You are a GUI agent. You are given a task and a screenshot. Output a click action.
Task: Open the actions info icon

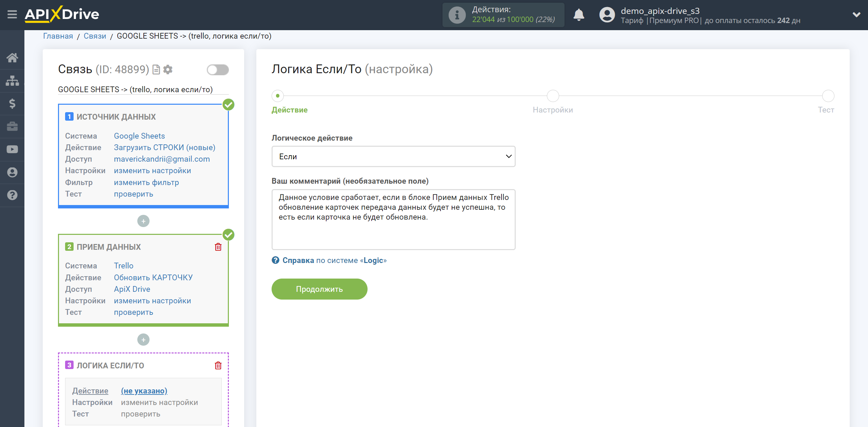pos(457,15)
